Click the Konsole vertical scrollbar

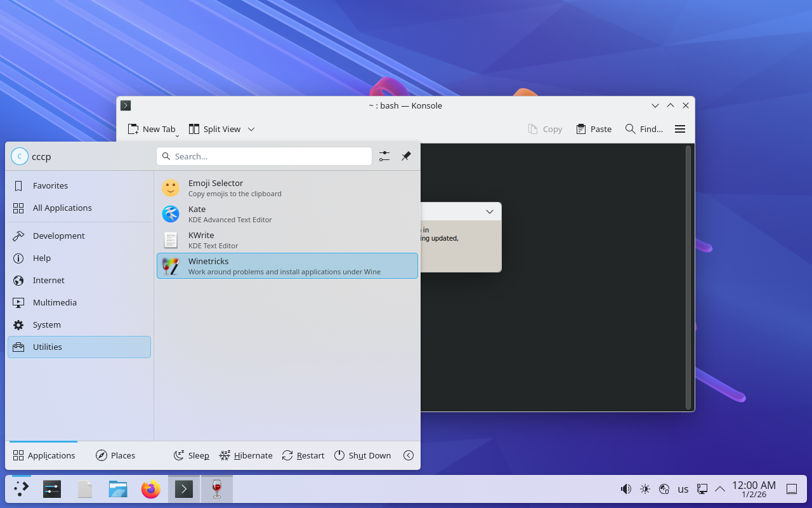click(688, 277)
